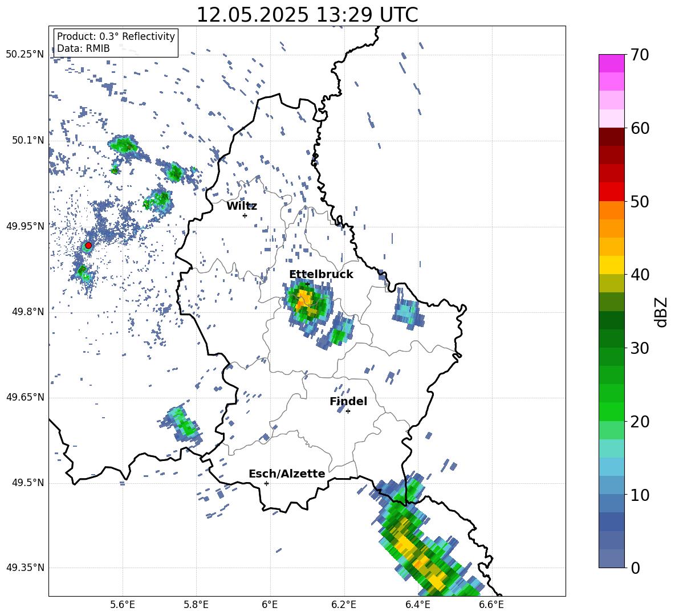Click the 49.35°N latitude label
The image size is (675, 616).
25,568
